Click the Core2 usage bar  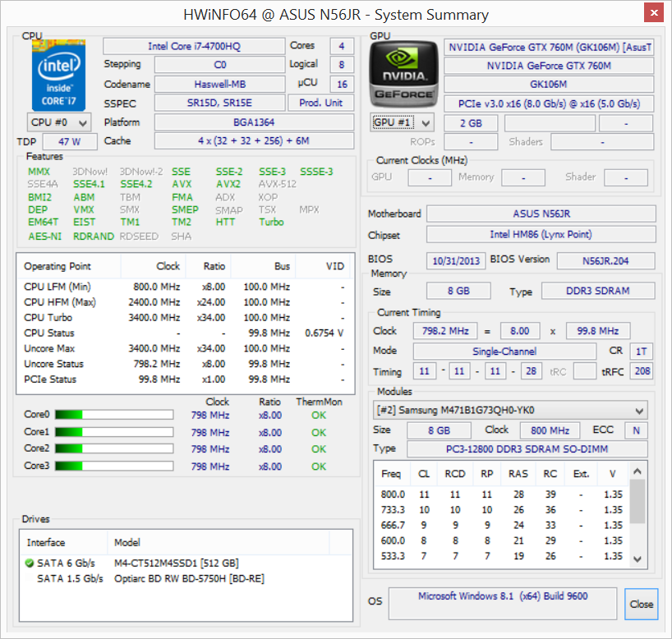114,448
